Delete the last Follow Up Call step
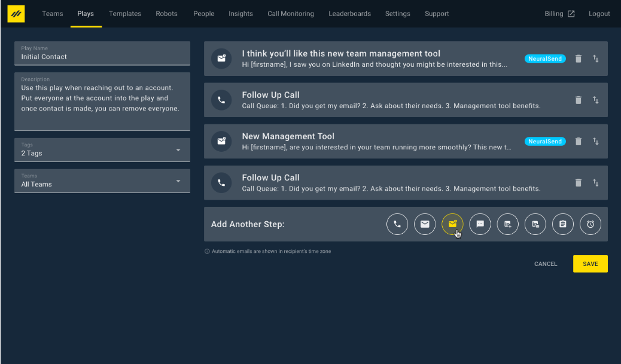 pyautogui.click(x=579, y=183)
